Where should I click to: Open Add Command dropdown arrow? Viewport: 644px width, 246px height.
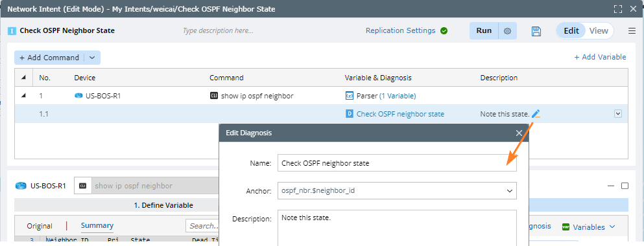click(x=92, y=58)
